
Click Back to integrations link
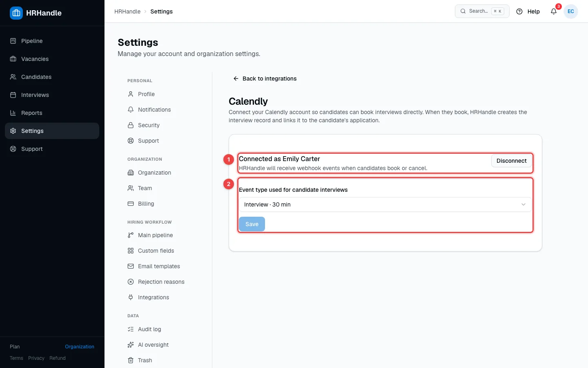(x=265, y=79)
